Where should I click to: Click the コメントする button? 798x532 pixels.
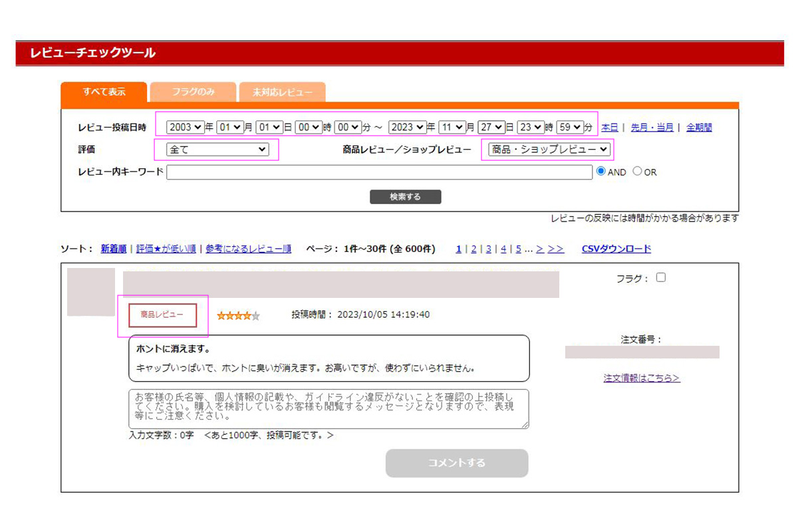coord(457,464)
